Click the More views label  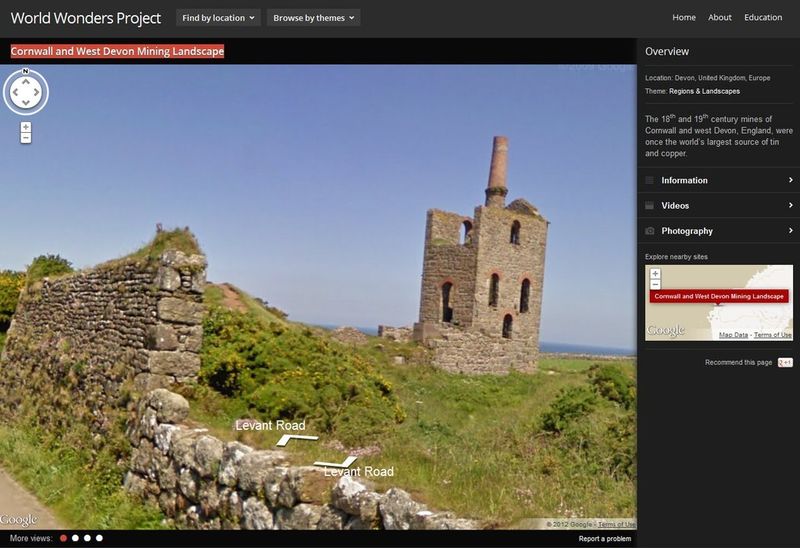tap(31, 538)
